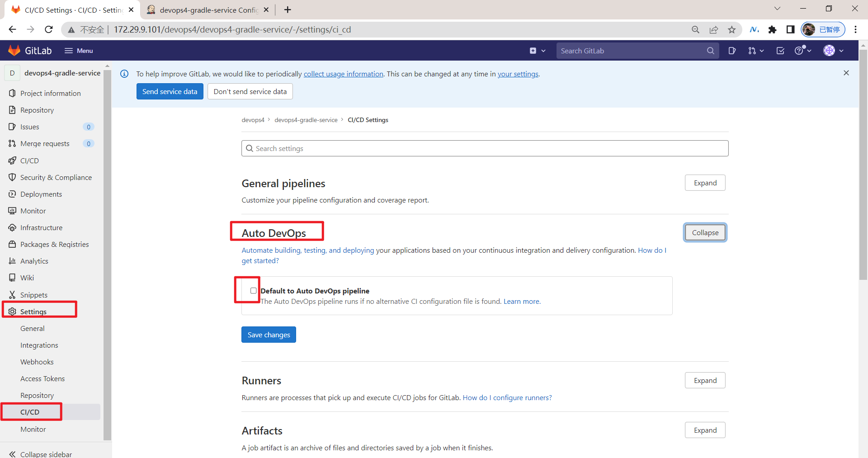The image size is (868, 458).
Task: Click the share page icon in address bar
Action: point(713,29)
